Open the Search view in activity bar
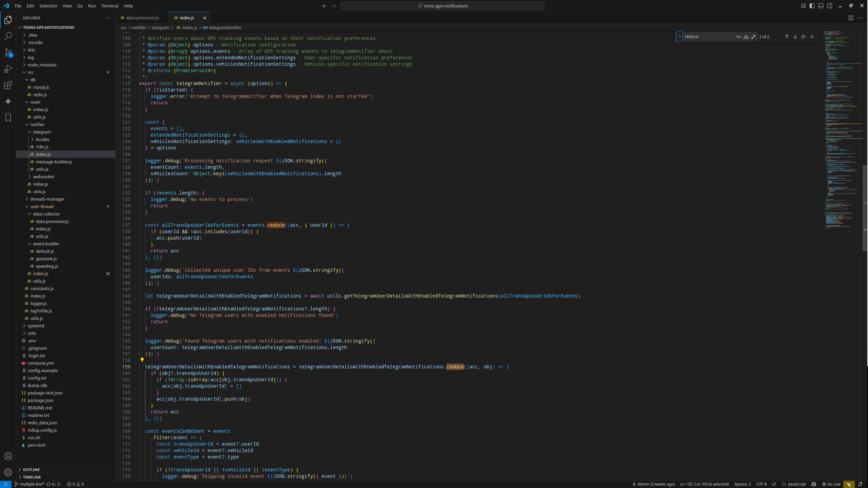The width and height of the screenshot is (868, 488). (x=8, y=36)
